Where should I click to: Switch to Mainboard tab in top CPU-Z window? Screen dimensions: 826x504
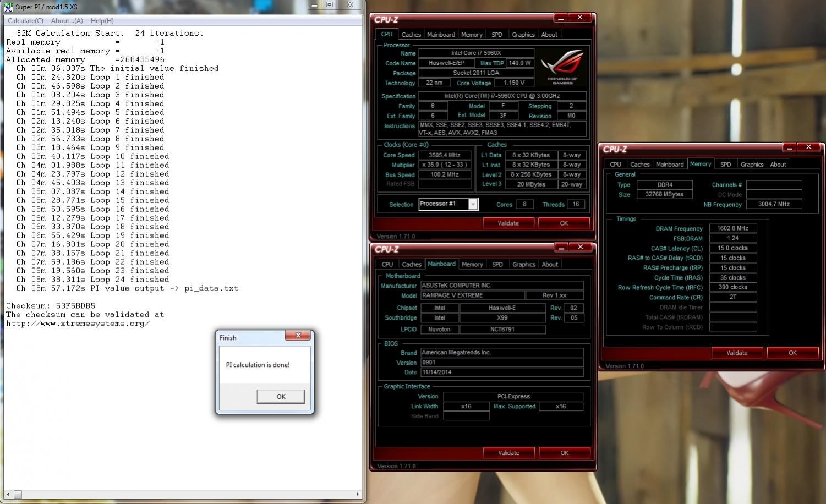click(x=441, y=34)
